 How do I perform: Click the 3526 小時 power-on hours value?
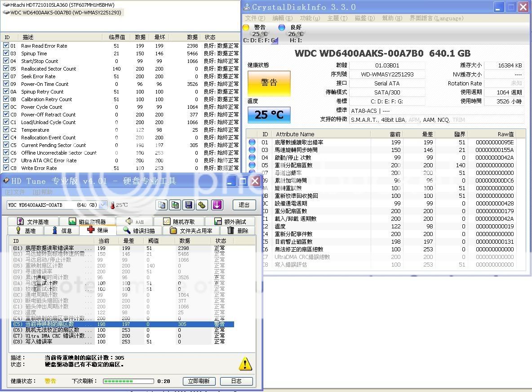coord(503,101)
